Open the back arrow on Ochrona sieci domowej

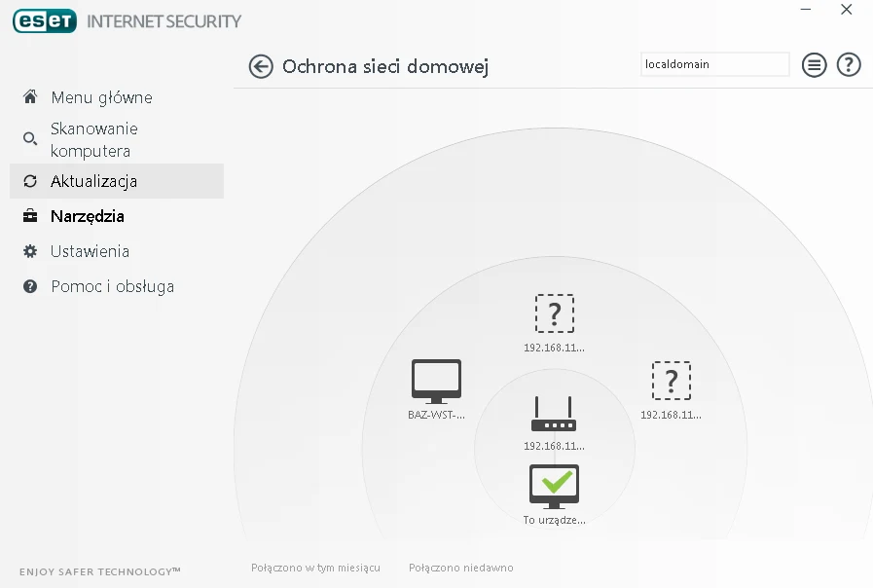pos(261,66)
